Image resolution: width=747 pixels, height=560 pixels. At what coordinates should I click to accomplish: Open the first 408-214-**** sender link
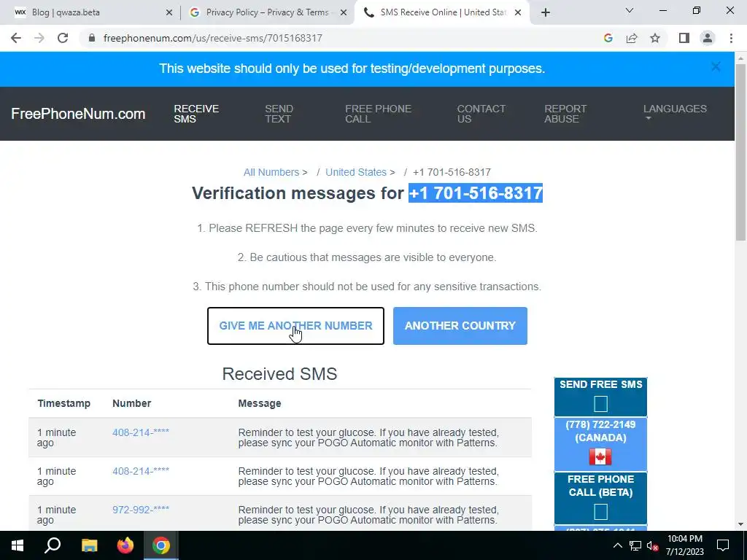[141, 432]
